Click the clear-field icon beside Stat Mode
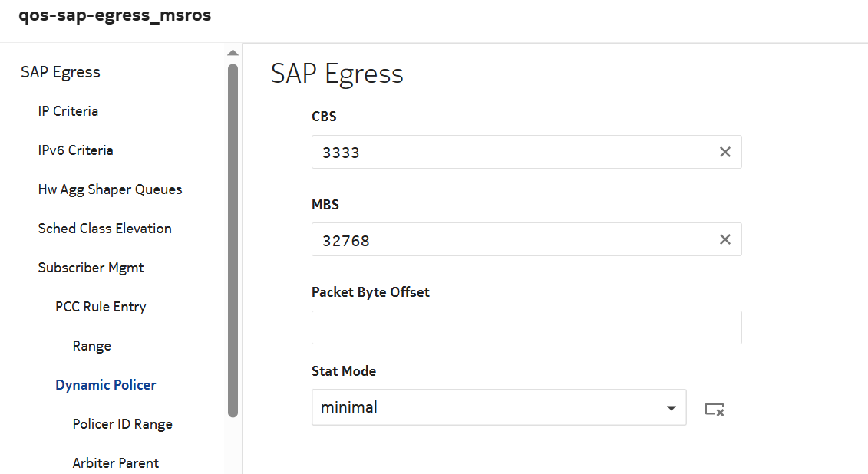The image size is (868, 474). click(713, 410)
